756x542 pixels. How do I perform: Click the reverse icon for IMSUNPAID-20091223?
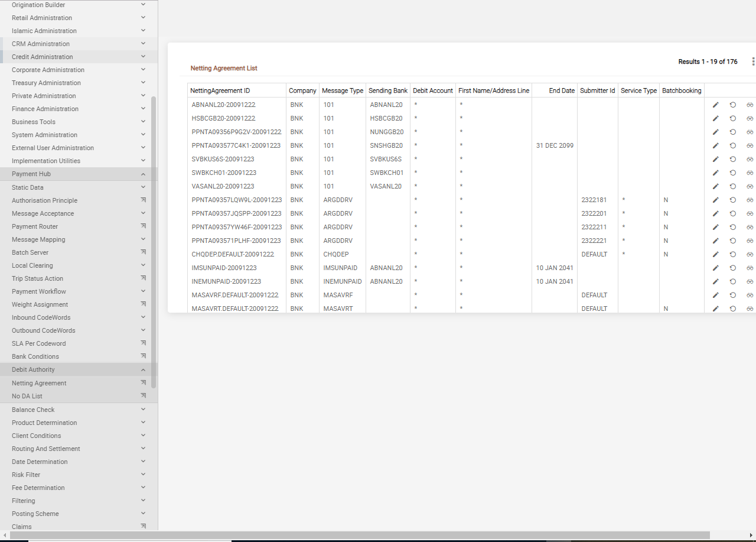(x=732, y=268)
